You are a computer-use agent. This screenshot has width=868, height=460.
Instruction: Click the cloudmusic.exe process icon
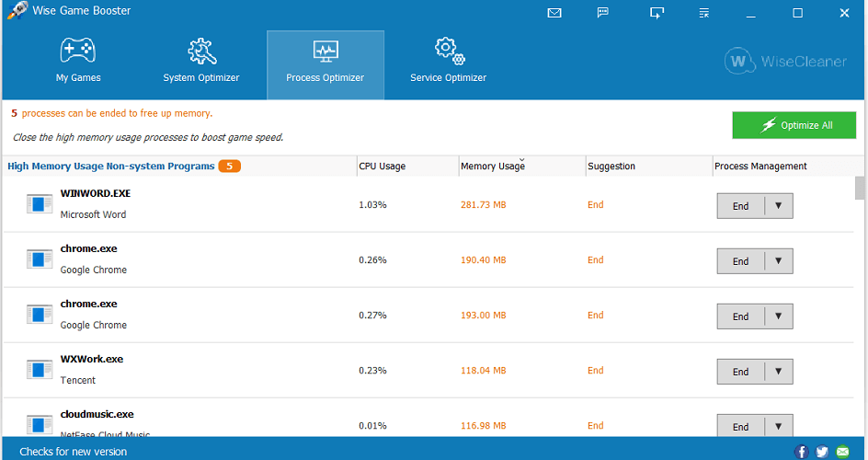click(40, 424)
